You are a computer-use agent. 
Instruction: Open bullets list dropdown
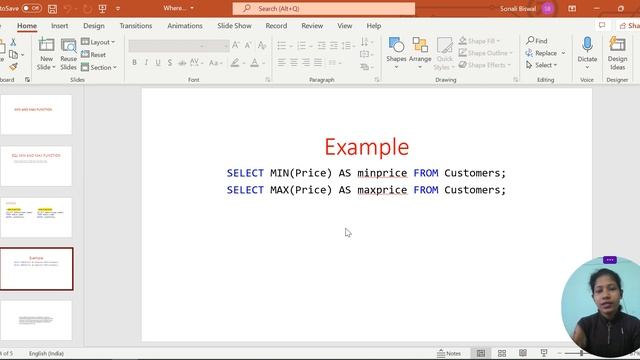point(291,46)
